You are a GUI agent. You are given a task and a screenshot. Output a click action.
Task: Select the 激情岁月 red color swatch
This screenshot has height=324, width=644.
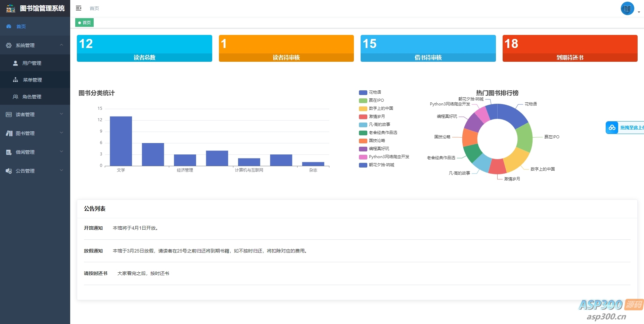click(x=363, y=117)
